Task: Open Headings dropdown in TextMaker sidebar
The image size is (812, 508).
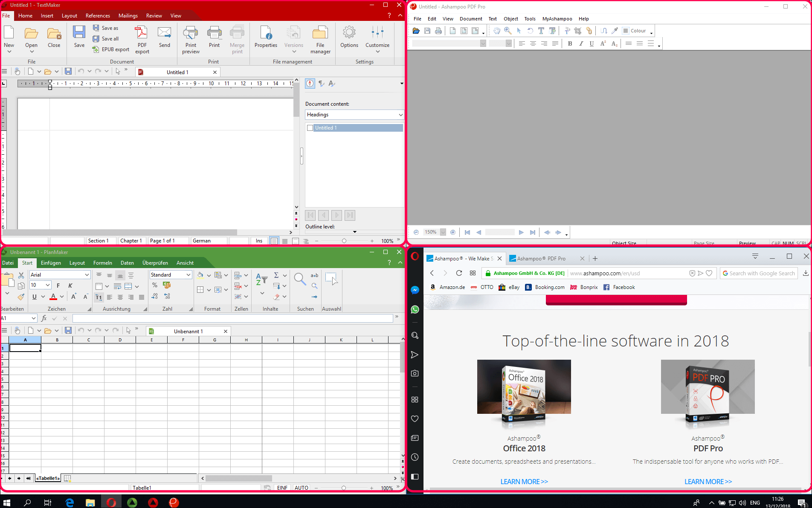Action: [x=400, y=115]
